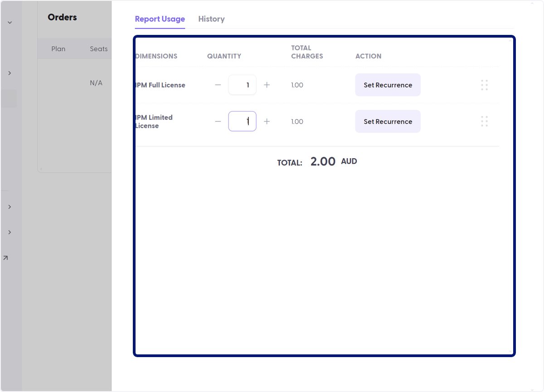Click the DIMENSIONS column header
This screenshot has width=544, height=392.
click(x=156, y=56)
